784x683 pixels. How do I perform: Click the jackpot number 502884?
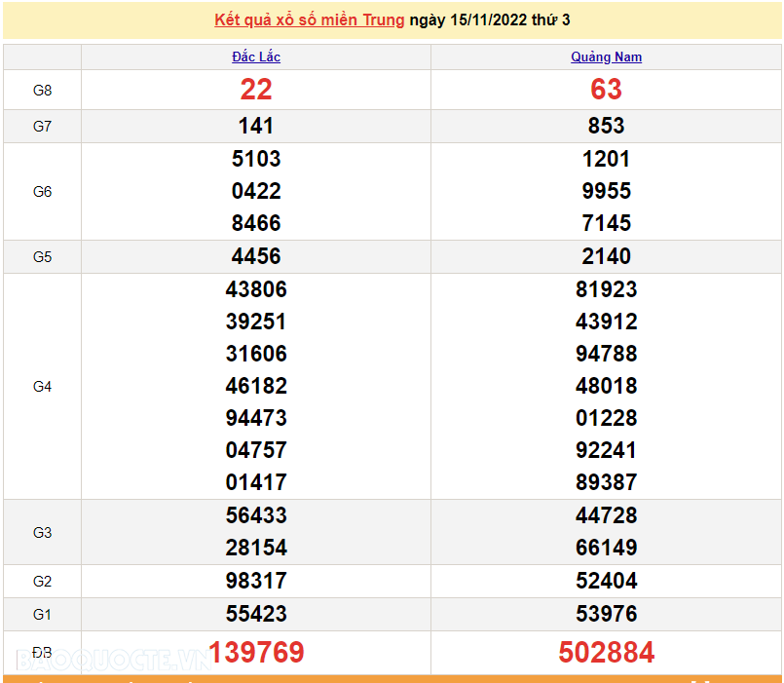pyautogui.click(x=606, y=653)
